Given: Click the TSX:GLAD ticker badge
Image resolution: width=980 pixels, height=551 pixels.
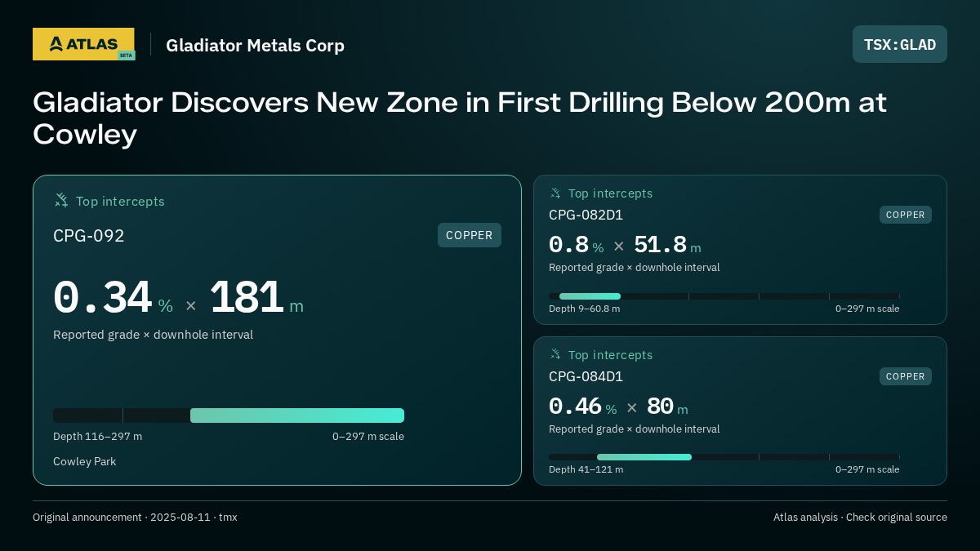Looking at the screenshot, I should 900,44.
